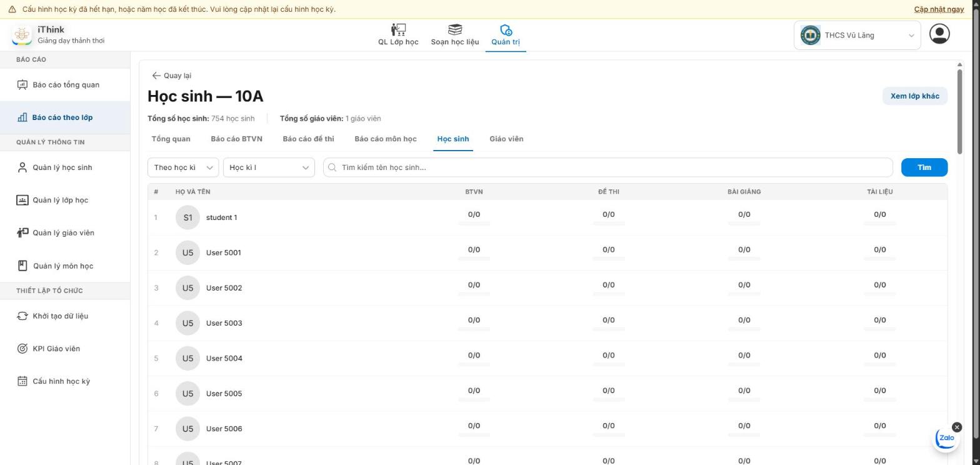Click the S1 avatar of student 1
The width and height of the screenshot is (980, 465).
(187, 217)
